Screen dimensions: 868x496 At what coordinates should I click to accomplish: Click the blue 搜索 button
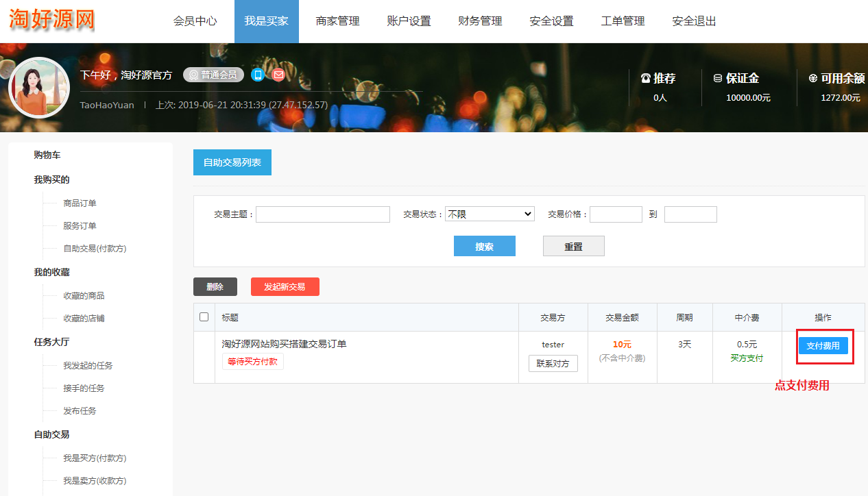[484, 247]
